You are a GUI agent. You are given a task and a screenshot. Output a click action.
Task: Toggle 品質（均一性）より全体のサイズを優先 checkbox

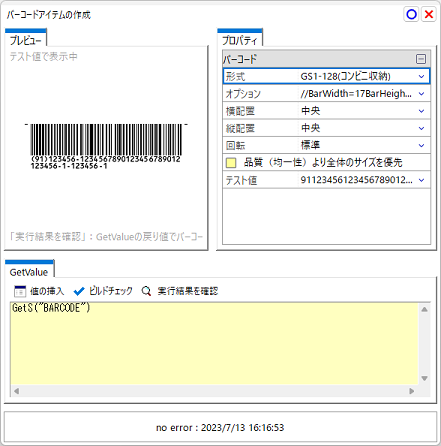[x=231, y=163]
